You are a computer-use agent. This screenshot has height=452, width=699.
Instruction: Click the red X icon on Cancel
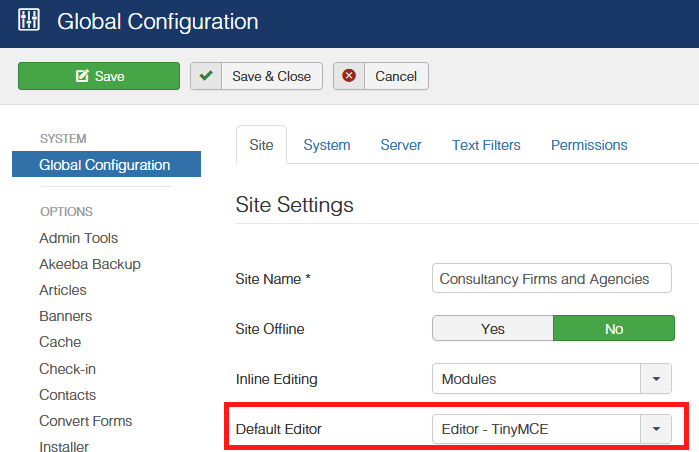(x=348, y=76)
